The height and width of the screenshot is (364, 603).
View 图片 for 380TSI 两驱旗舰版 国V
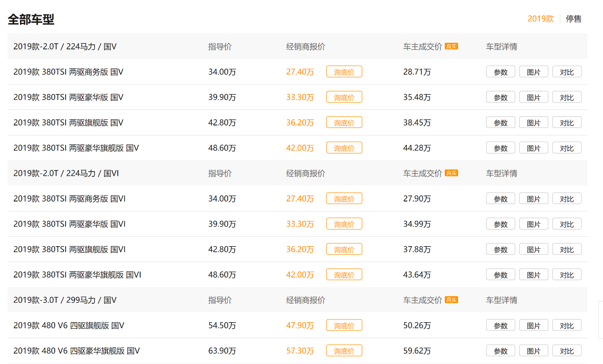pyautogui.click(x=534, y=123)
